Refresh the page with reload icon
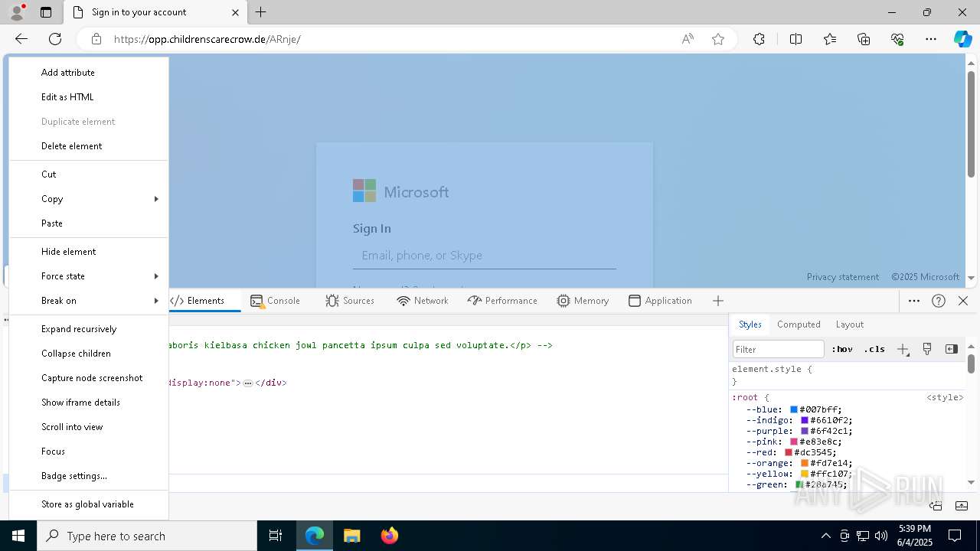Image resolution: width=980 pixels, height=551 pixels. point(55,39)
